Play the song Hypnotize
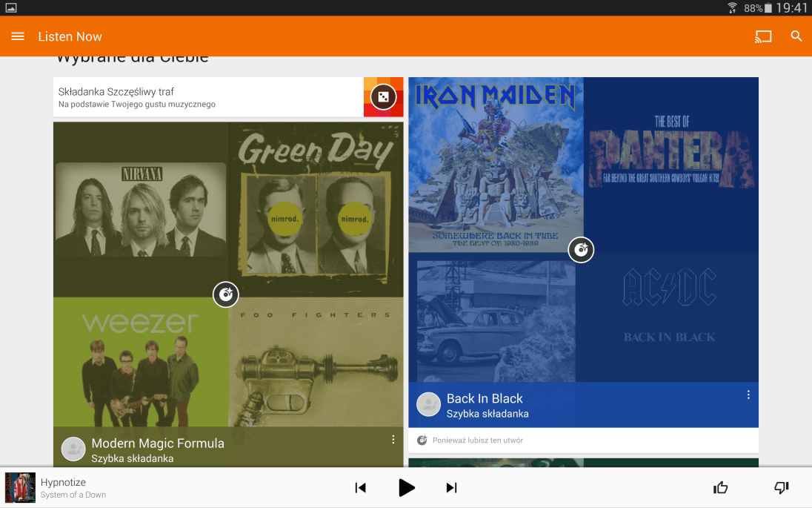Screen dimensions: 812x508 (x=407, y=488)
